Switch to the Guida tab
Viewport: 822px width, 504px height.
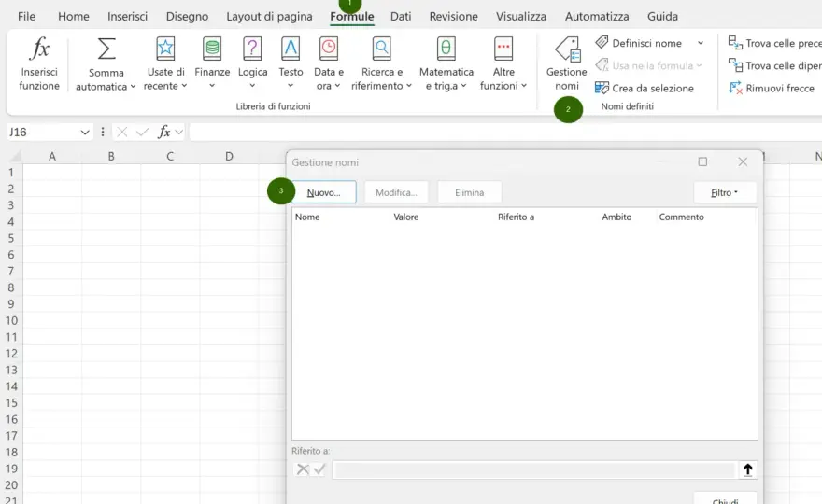(662, 16)
